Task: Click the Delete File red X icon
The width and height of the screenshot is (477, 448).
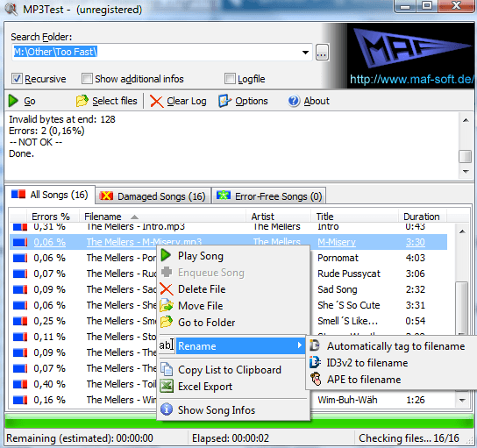Action: tap(167, 289)
